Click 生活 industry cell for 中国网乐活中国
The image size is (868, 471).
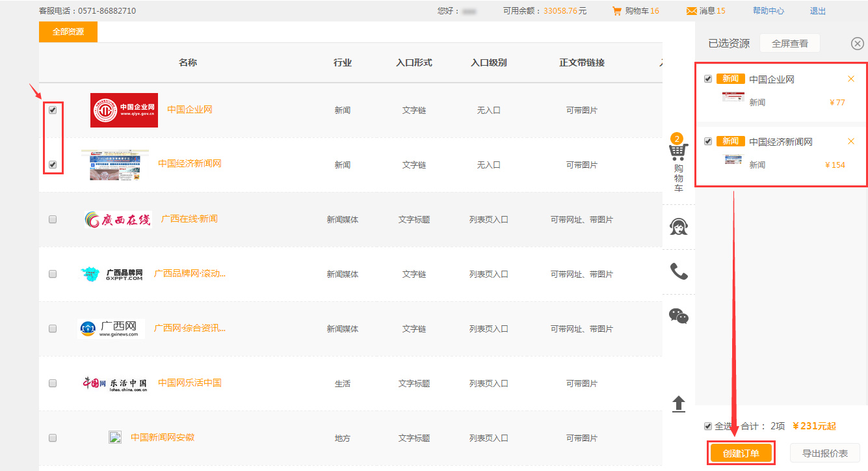point(343,384)
